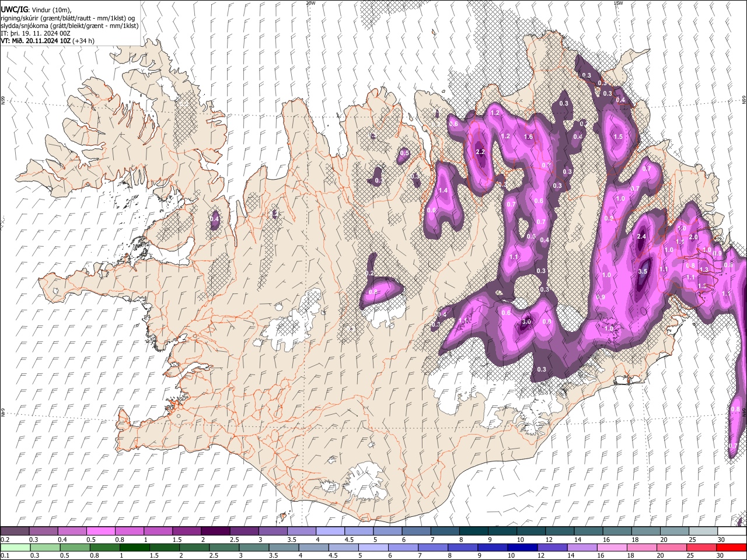
Task: Select the slate blue 6 swatch in top legend row
Action: [417, 531]
